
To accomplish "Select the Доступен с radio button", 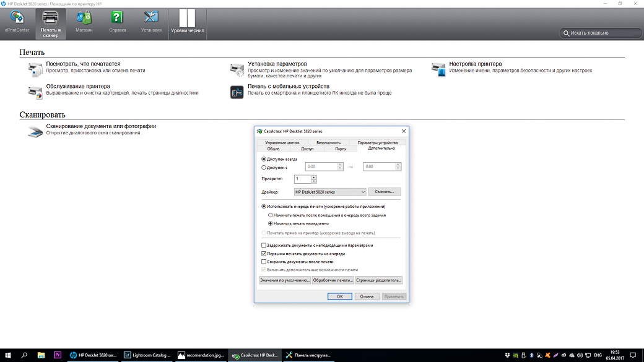I will point(264,168).
